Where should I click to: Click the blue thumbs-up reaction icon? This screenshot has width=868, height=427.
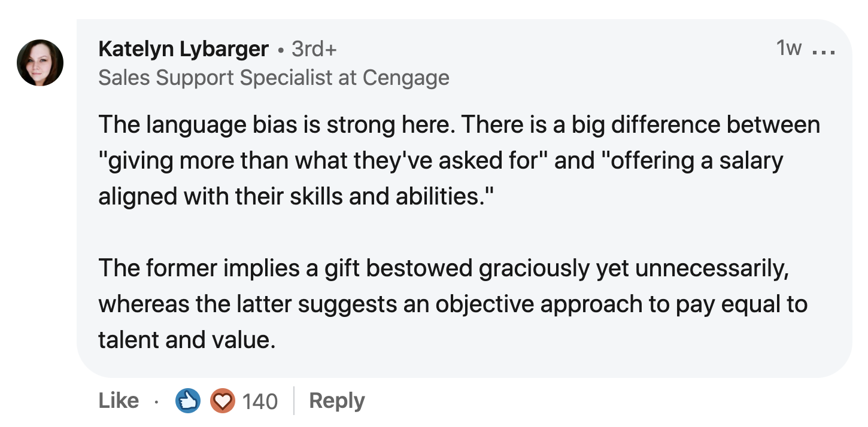click(x=187, y=401)
